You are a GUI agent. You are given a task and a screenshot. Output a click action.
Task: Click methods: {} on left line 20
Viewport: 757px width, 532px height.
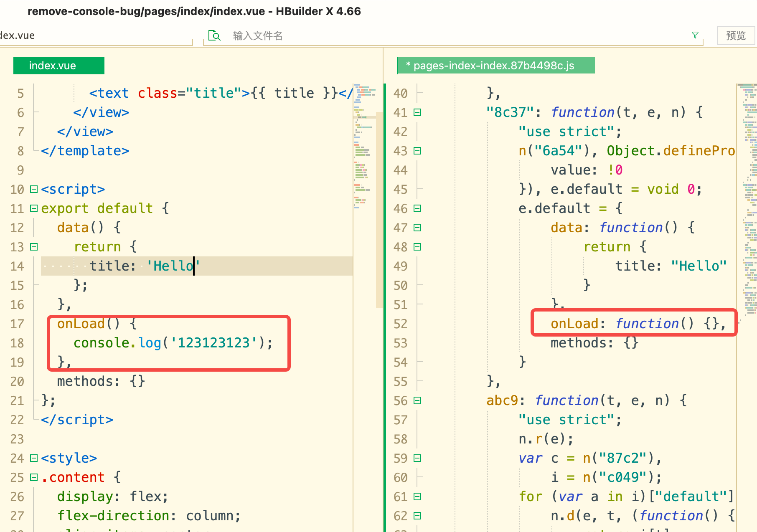[x=101, y=381]
